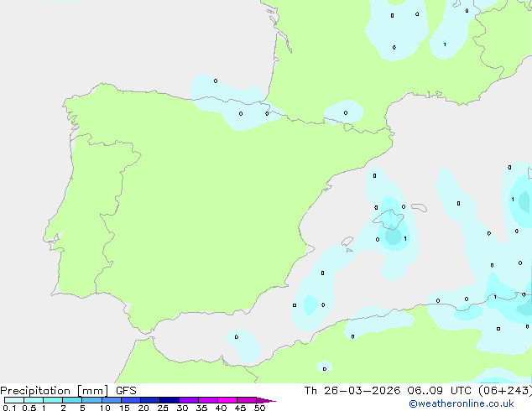Click the 20–25 mm legend color box
Image resolution: width=532 pixels, height=411 pixels.
pyautogui.click(x=150, y=400)
